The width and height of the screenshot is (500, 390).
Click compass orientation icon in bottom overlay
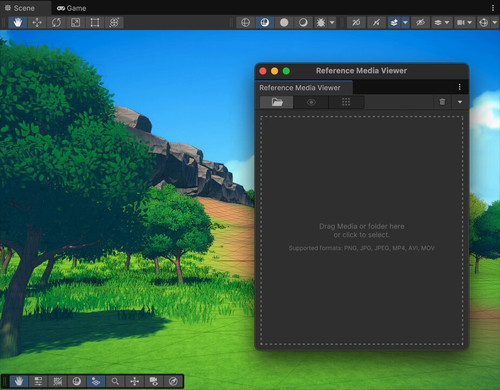(173, 381)
